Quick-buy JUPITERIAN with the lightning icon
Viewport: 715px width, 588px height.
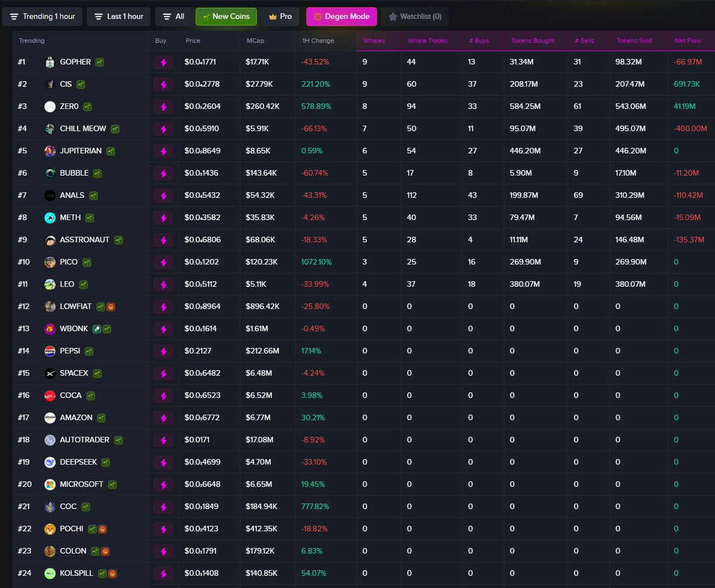point(163,151)
